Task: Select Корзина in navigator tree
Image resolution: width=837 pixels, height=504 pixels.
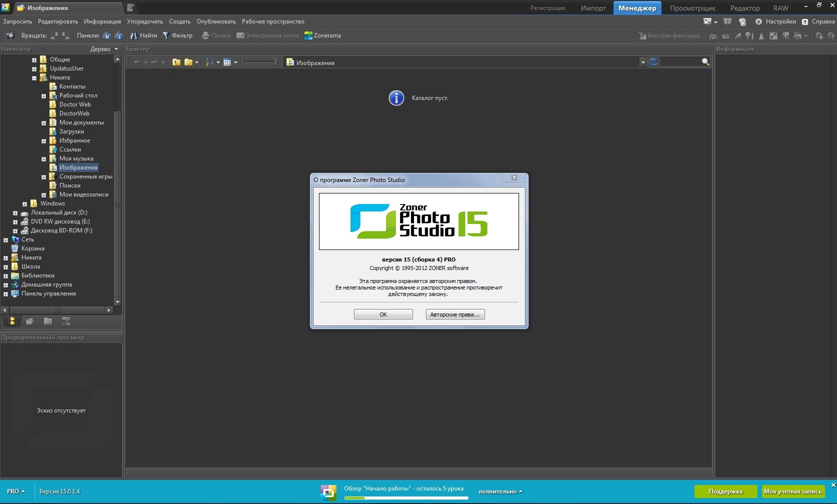Action: [x=33, y=248]
